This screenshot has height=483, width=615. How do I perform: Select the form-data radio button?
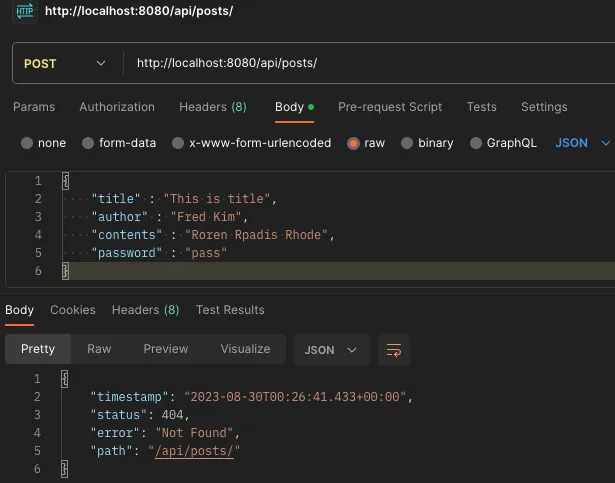(x=88, y=143)
